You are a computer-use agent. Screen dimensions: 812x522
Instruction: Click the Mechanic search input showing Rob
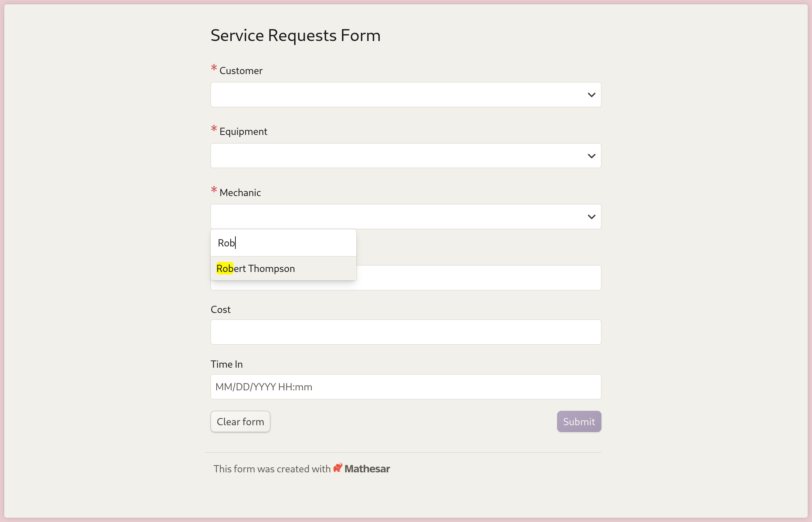point(283,242)
